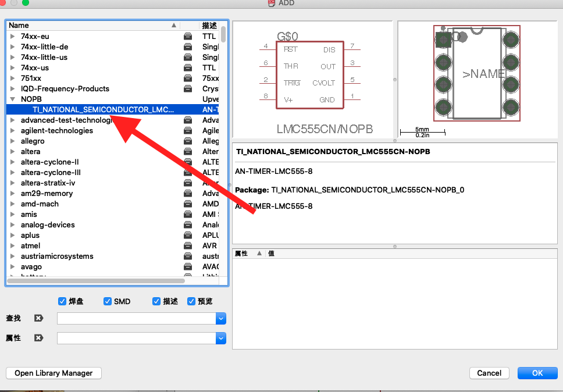The height and width of the screenshot is (392, 563).
Task: Click the DIP package footprint preview
Action: click(x=477, y=79)
